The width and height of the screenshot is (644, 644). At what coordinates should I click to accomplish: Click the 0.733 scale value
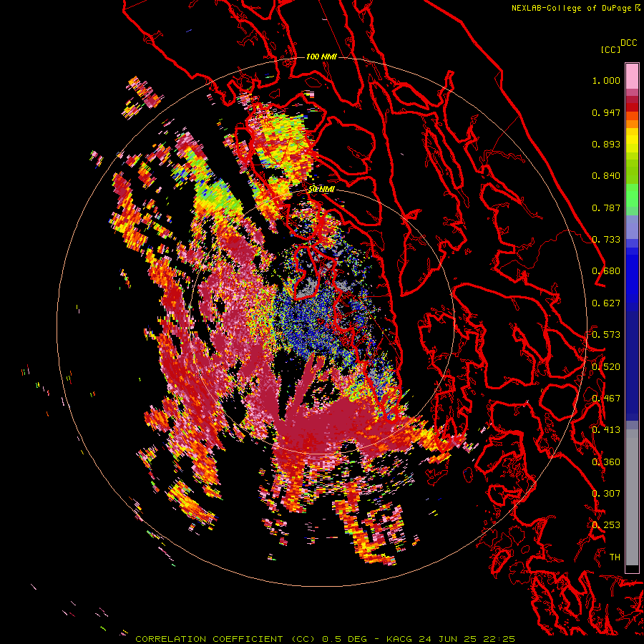(606, 240)
